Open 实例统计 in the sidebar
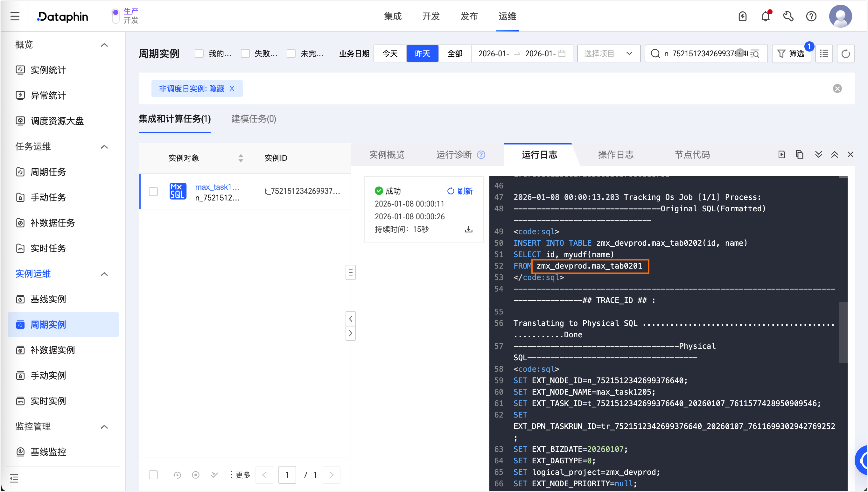 click(63, 70)
